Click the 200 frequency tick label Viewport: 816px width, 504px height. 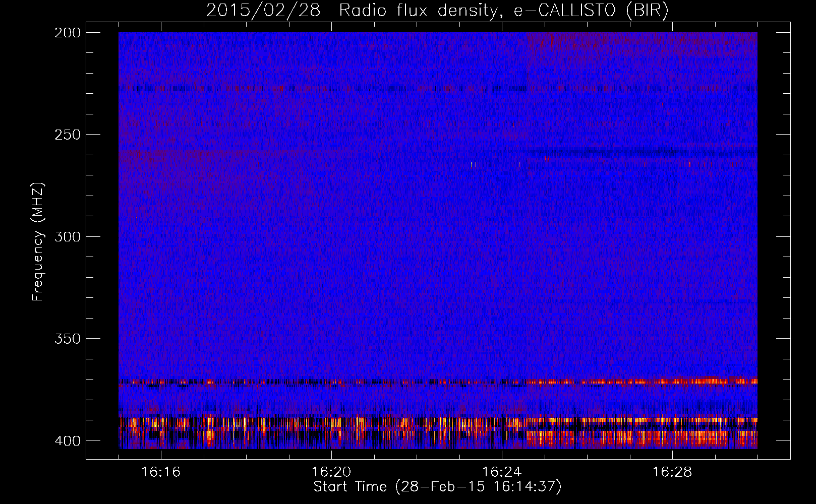[x=67, y=33]
